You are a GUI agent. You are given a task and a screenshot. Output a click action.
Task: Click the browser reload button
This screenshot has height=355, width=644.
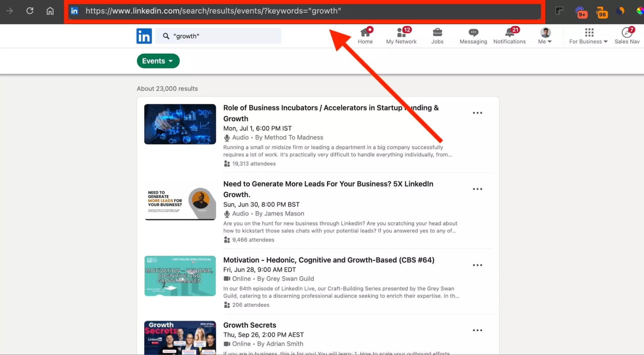click(30, 11)
